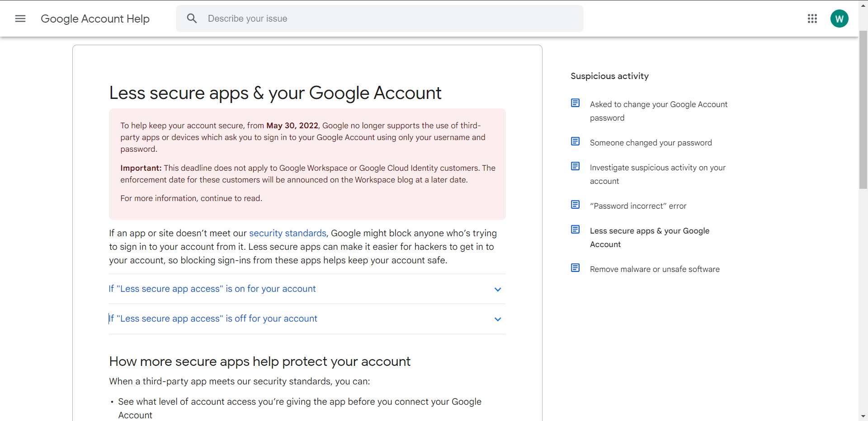Click article icon beside 'Investigate suspicious activity'
The height and width of the screenshot is (421, 868).
pos(576,166)
